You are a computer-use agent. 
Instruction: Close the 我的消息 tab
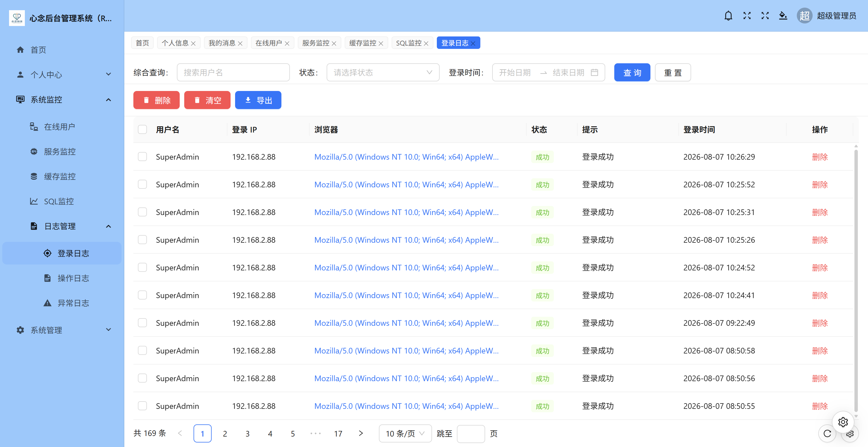pyautogui.click(x=240, y=44)
